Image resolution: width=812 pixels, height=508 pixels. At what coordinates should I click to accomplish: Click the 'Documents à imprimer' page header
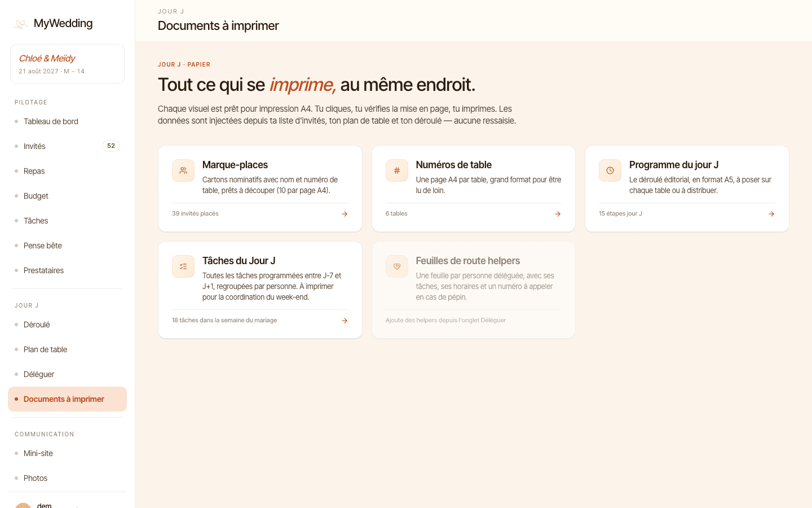[x=218, y=26]
